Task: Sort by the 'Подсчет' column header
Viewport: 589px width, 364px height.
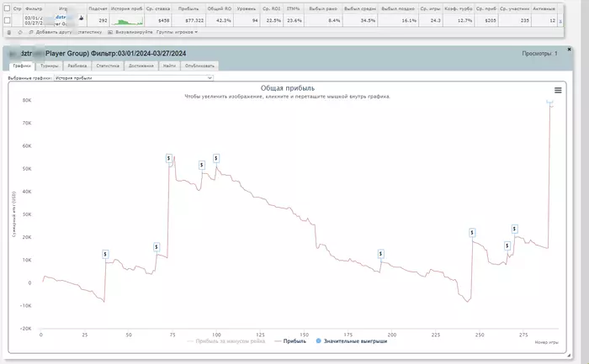Action: click(98, 8)
